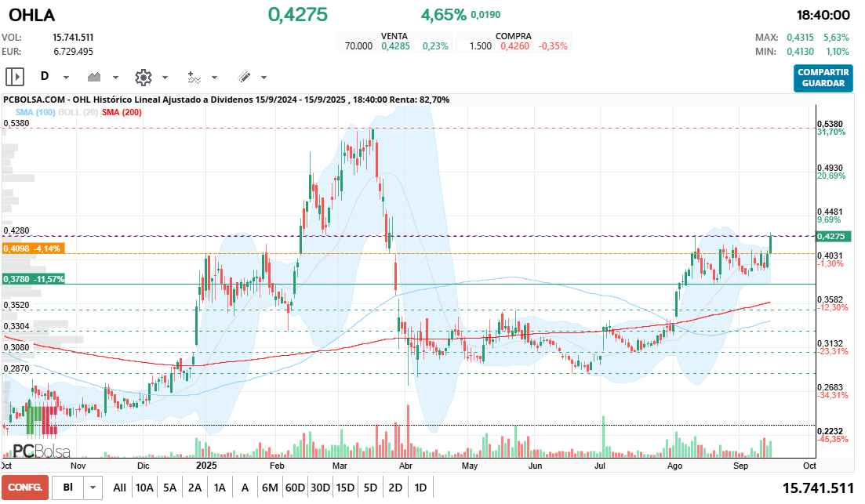Screen dimensions: 865x504
Task: Select the 5D time range
Action: 370,488
